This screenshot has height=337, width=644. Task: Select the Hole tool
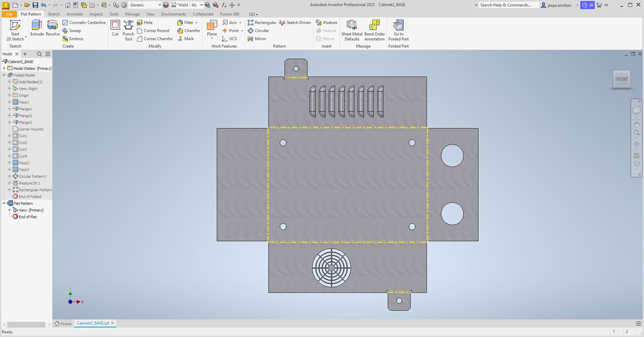coord(145,23)
